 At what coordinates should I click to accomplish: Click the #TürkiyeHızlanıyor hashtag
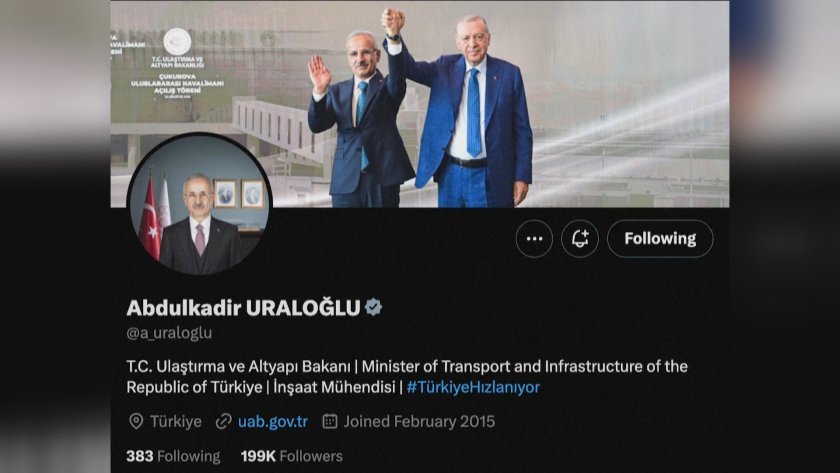click(473, 387)
